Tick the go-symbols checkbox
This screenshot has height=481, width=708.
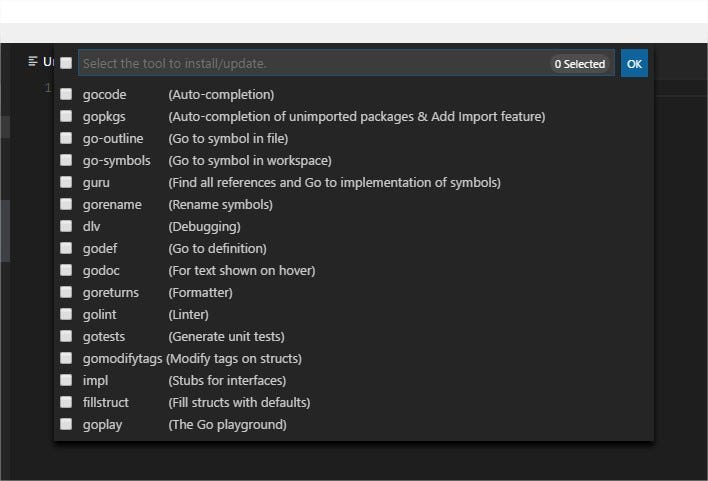(66, 160)
